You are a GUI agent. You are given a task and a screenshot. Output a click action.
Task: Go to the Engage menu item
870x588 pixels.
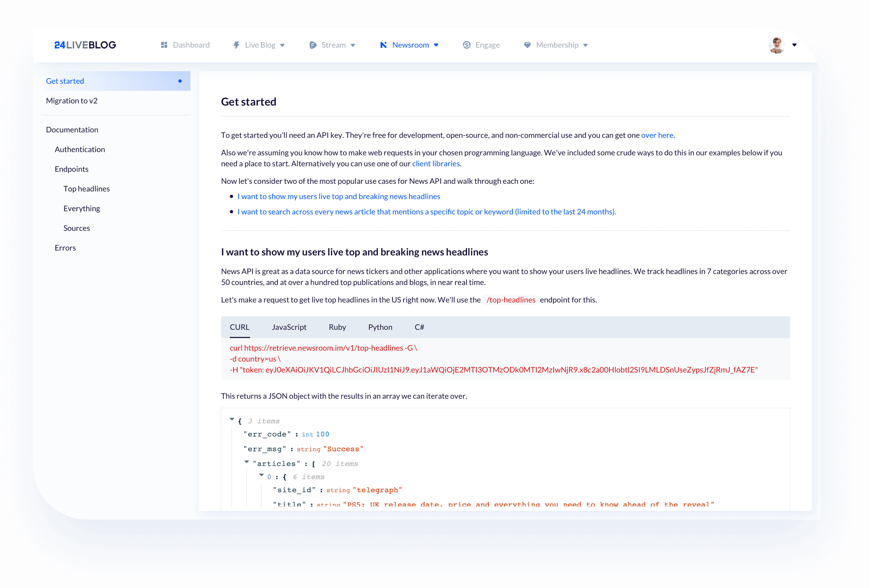482,45
